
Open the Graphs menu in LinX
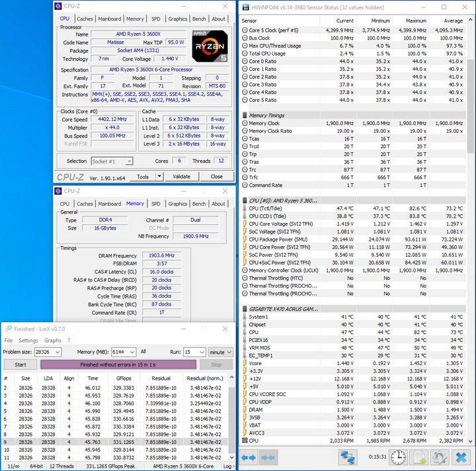(x=52, y=341)
